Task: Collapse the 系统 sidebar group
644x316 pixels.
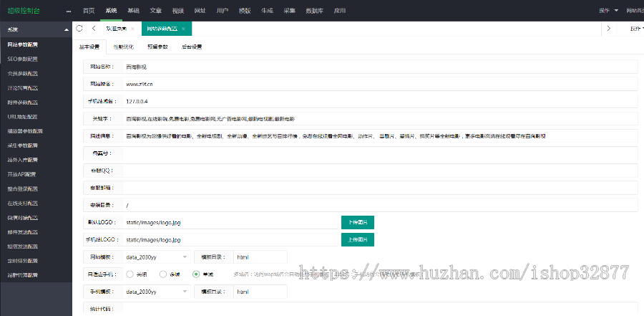Action: coord(67,29)
